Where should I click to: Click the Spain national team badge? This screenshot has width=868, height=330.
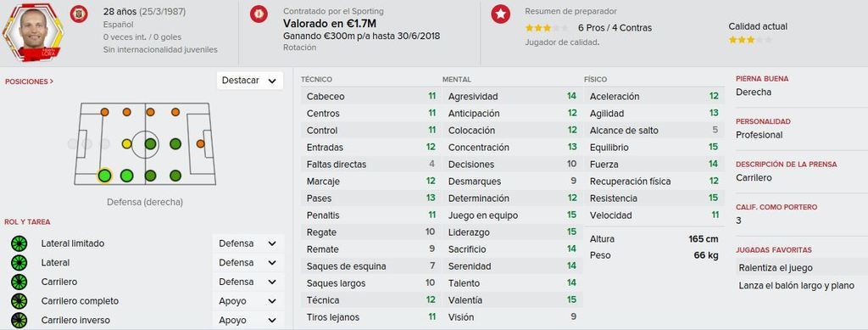79,14
